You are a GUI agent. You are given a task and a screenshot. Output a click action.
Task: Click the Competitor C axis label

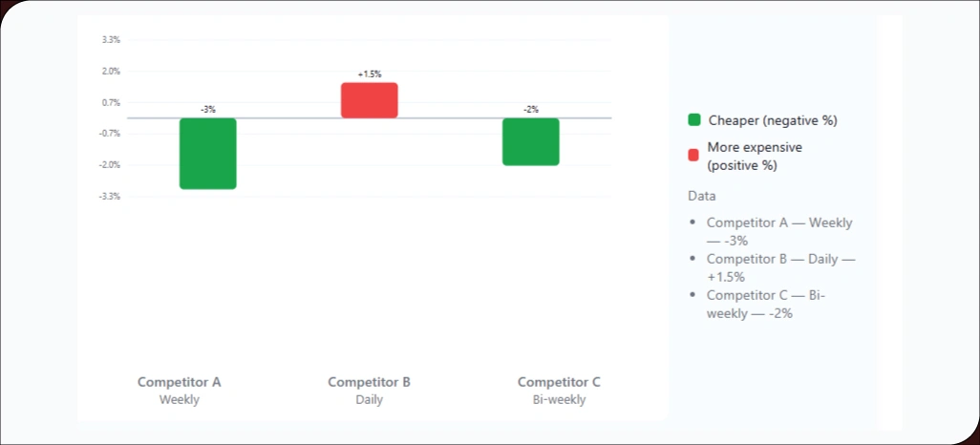click(559, 382)
